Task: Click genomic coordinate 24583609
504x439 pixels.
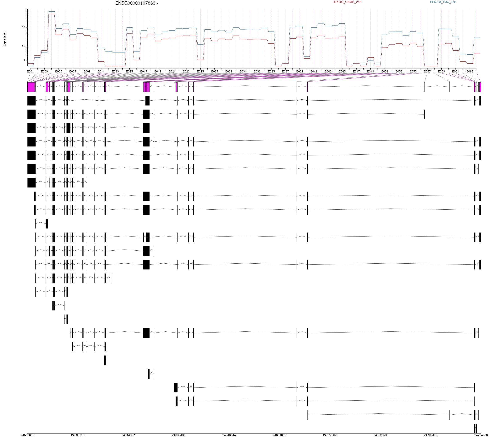Action: tap(28, 435)
